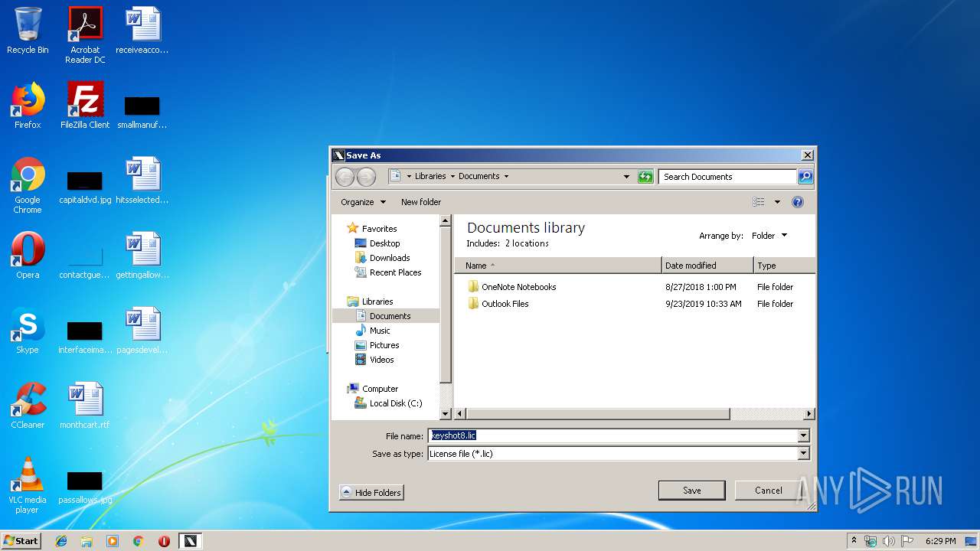Click the Forward navigation arrow in Save As

[x=366, y=177]
